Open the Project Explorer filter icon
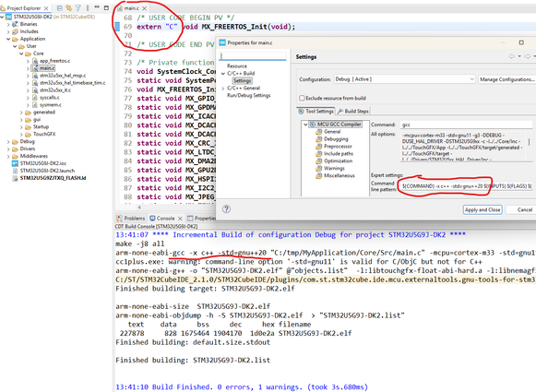The width and height of the screenshot is (536, 392). tap(77, 8)
